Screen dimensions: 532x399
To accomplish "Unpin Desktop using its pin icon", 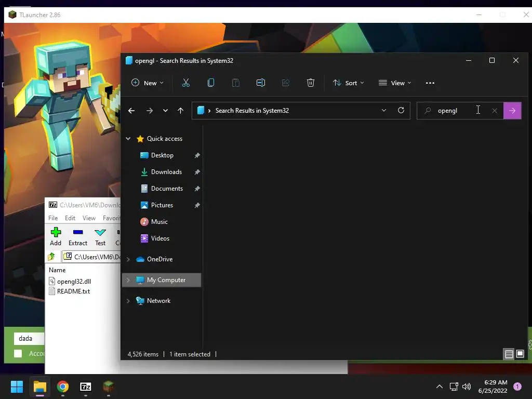I will 197,155.
